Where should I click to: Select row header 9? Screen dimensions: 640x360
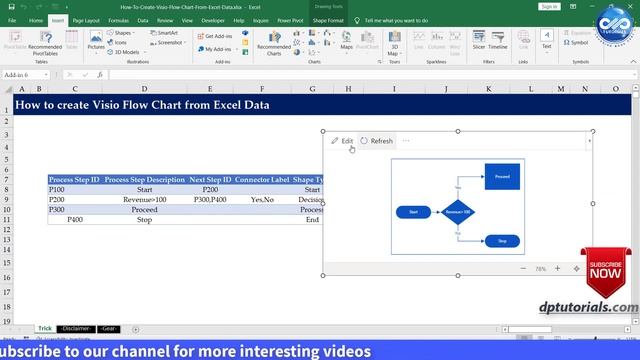pos(7,200)
